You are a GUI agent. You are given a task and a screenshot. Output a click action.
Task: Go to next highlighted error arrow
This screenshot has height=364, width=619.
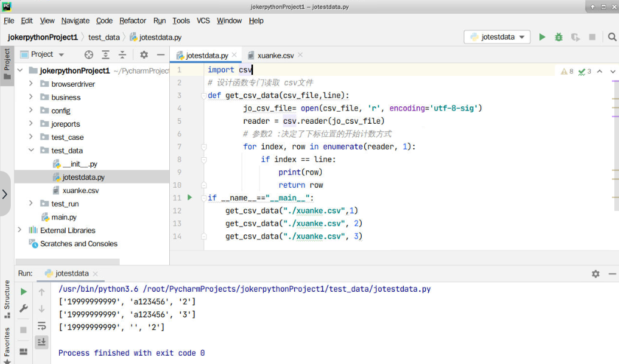point(612,71)
